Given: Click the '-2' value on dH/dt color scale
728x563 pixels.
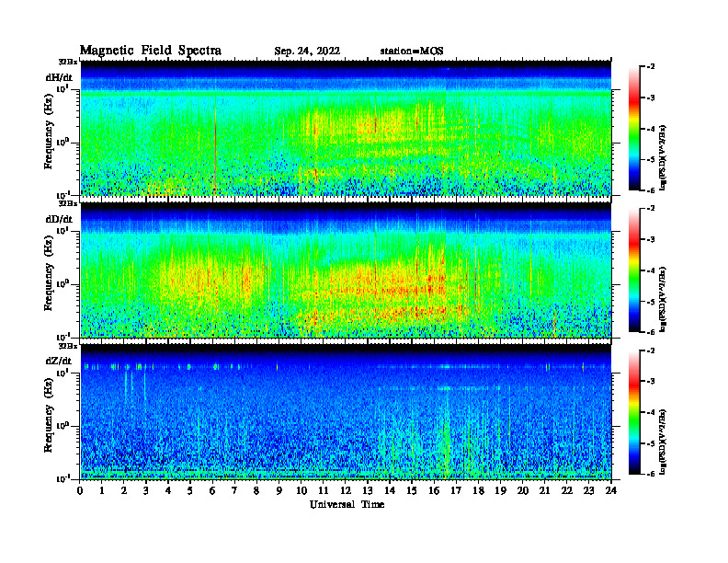Looking at the screenshot, I should tap(651, 67).
